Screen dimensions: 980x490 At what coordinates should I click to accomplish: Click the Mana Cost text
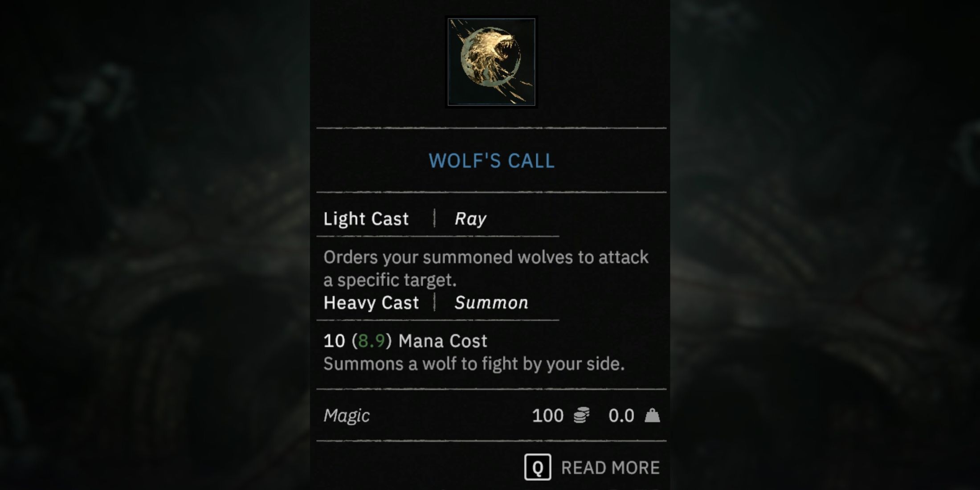pyautogui.click(x=443, y=341)
